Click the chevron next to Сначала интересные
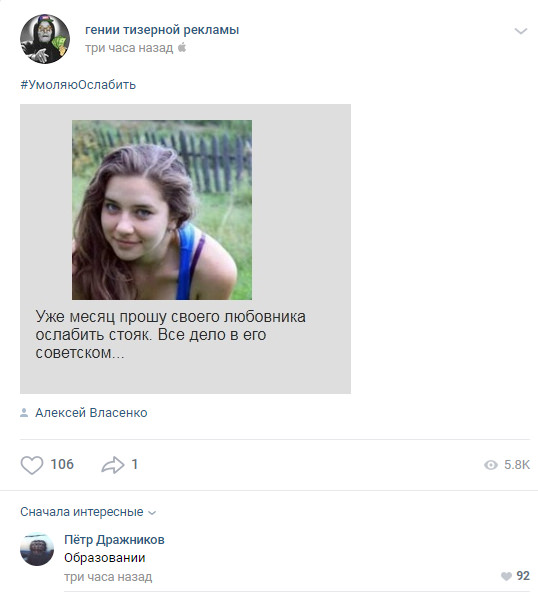Image resolution: width=538 pixels, height=598 pixels. (x=152, y=513)
